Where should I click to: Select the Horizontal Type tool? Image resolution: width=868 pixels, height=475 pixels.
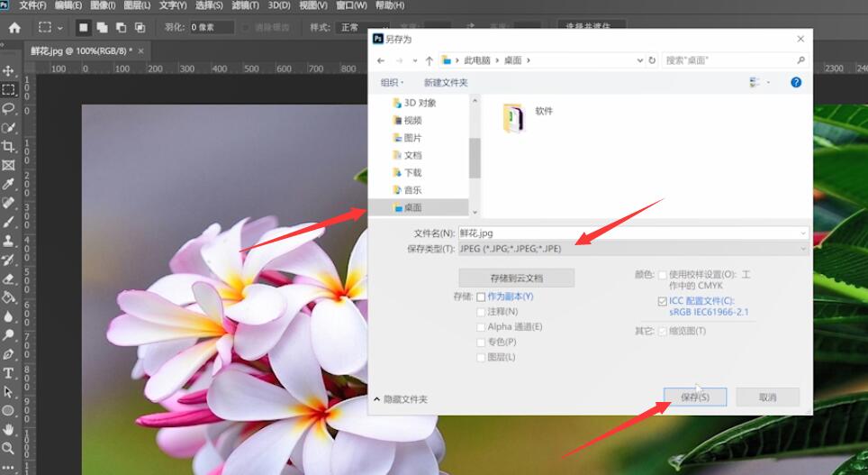8,373
